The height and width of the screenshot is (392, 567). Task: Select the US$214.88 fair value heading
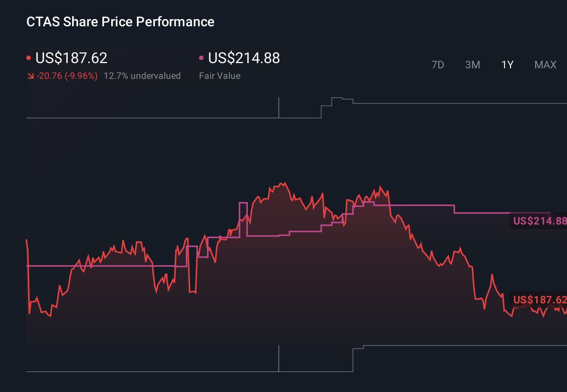coord(244,58)
